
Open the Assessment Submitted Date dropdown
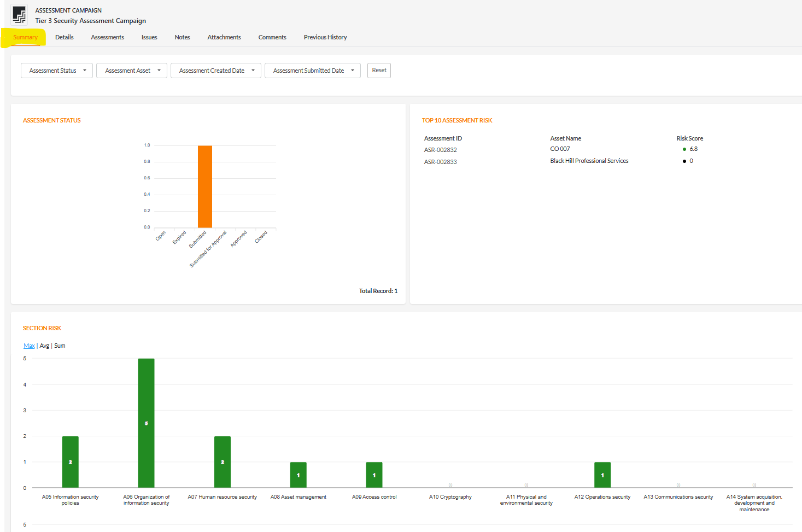(313, 71)
